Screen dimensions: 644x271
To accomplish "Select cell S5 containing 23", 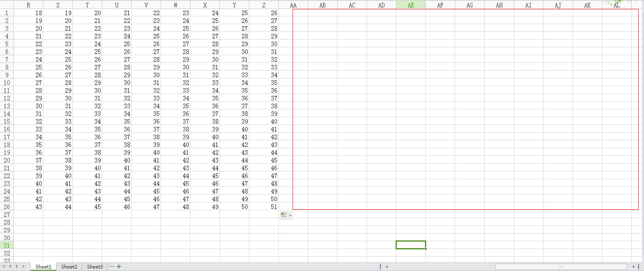I will point(58,44).
